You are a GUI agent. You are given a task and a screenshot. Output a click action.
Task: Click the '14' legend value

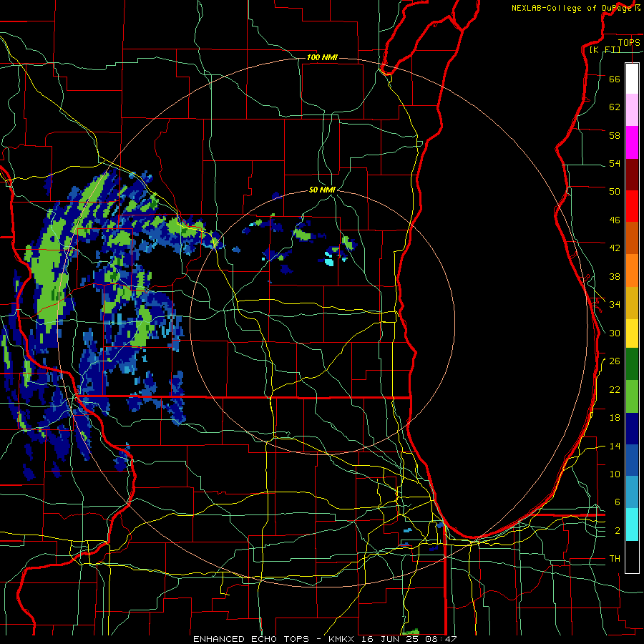(x=615, y=446)
